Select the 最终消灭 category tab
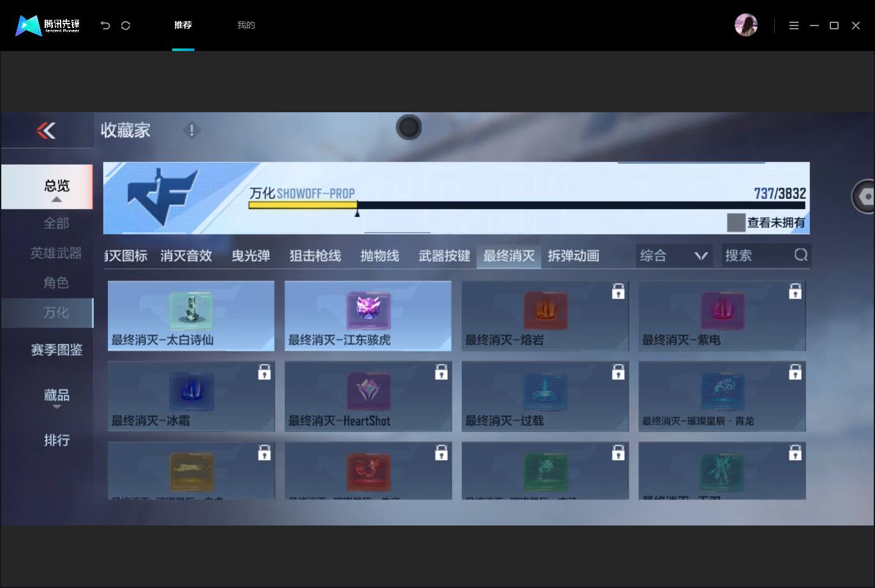875x588 pixels. [509, 256]
